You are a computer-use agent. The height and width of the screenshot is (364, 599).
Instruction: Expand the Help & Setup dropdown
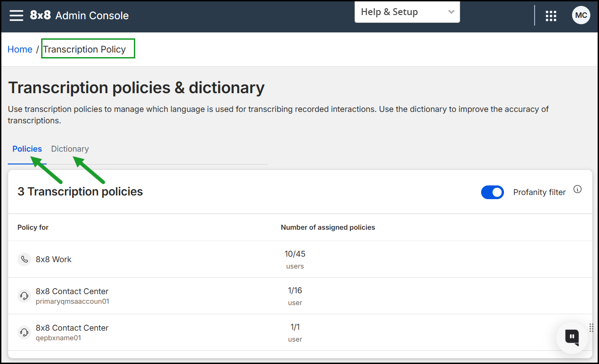pyautogui.click(x=407, y=12)
